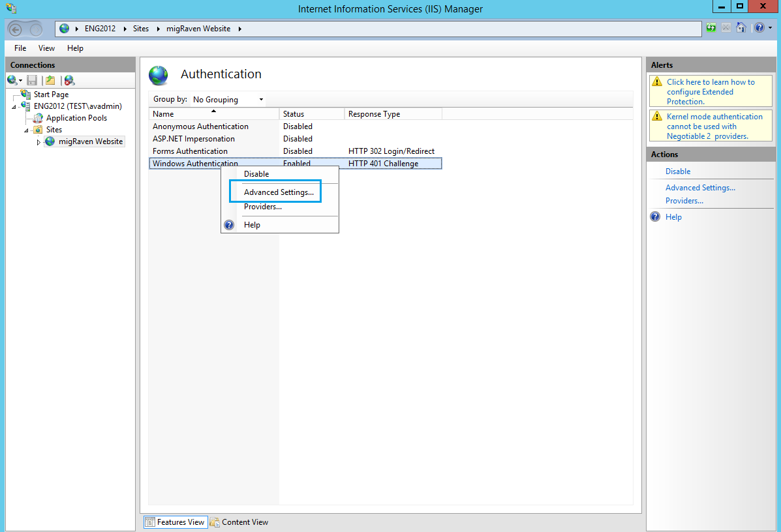Viewport: 781px width, 532px height.
Task: Click Providers... link in Actions pane
Action: (x=684, y=201)
